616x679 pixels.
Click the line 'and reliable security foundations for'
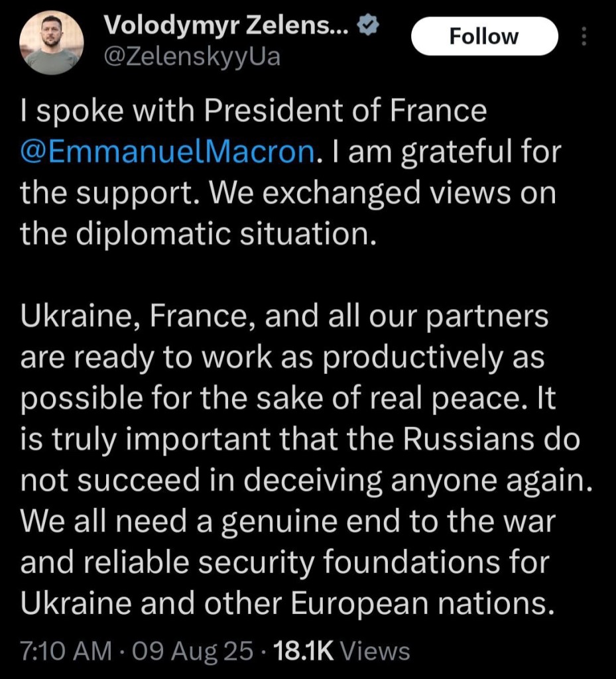(x=285, y=564)
